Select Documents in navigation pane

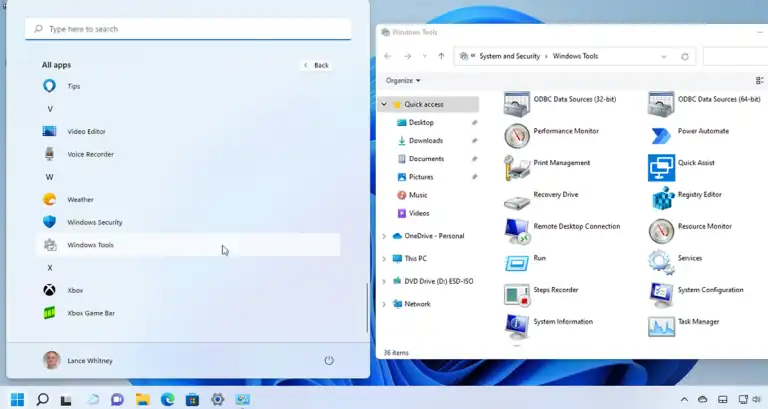coord(426,159)
